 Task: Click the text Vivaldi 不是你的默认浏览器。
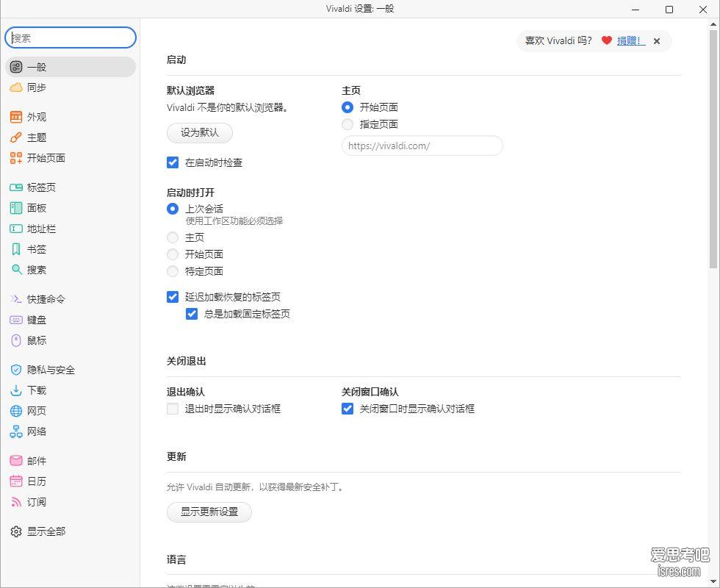[x=227, y=107]
